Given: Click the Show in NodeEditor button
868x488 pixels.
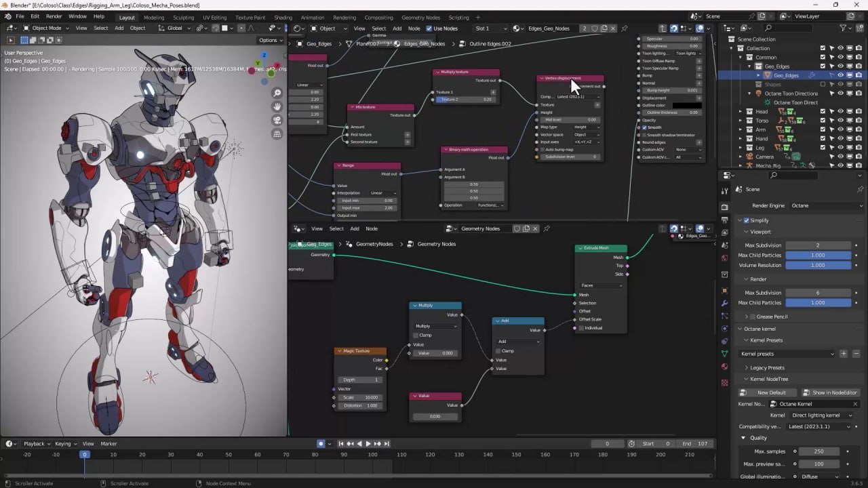Looking at the screenshot, I should click(830, 392).
